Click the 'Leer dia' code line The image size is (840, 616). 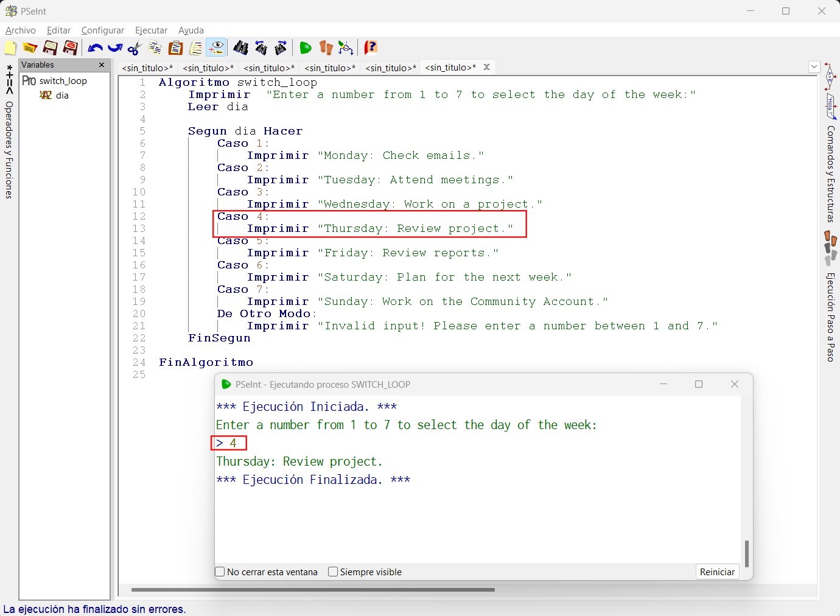(x=218, y=107)
